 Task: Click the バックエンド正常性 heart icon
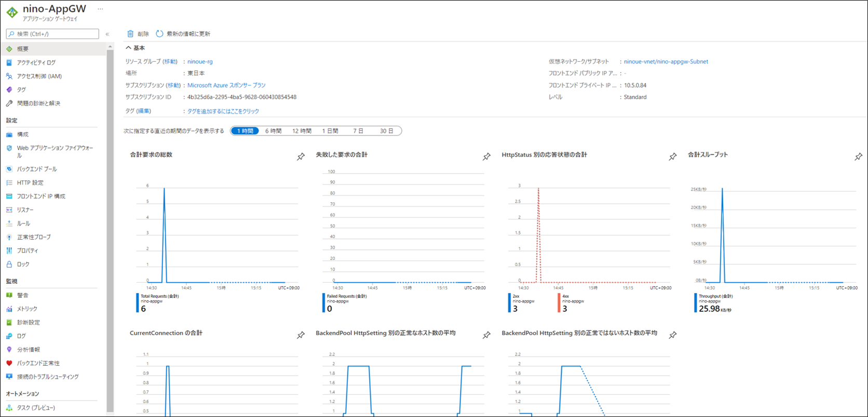tap(9, 363)
